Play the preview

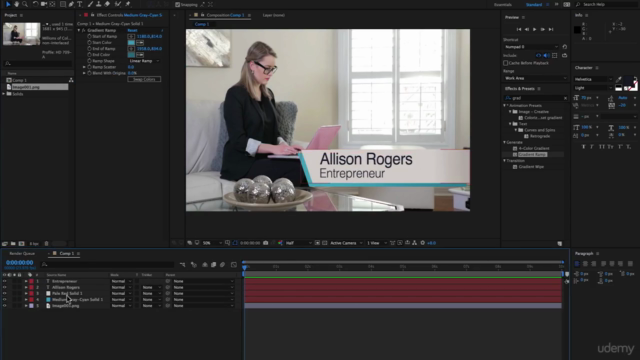[535, 29]
